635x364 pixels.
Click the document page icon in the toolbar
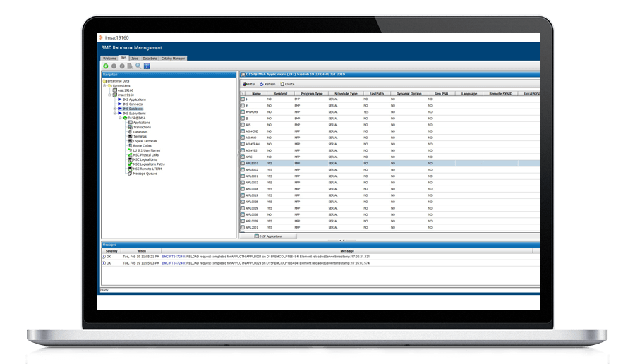130,66
